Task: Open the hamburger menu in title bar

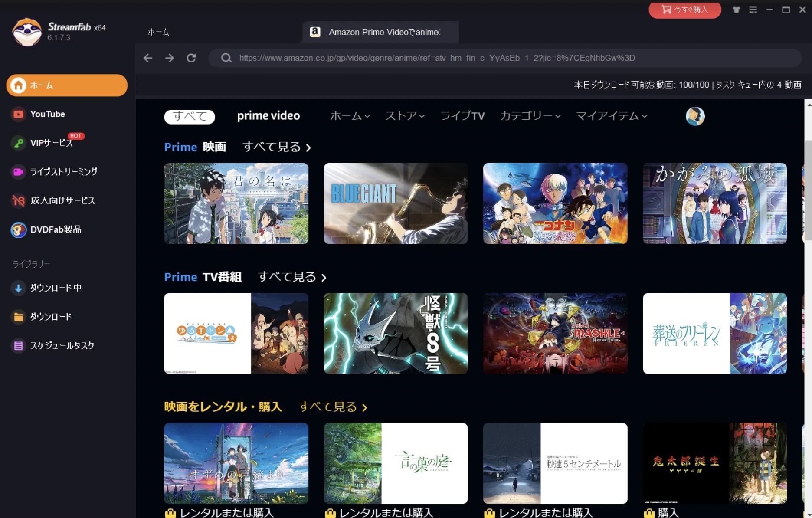Action: click(x=753, y=10)
